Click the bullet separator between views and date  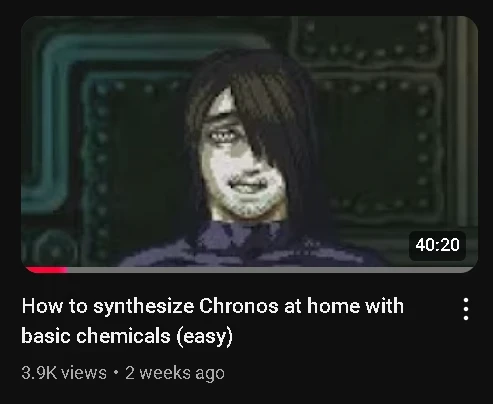click(116, 373)
